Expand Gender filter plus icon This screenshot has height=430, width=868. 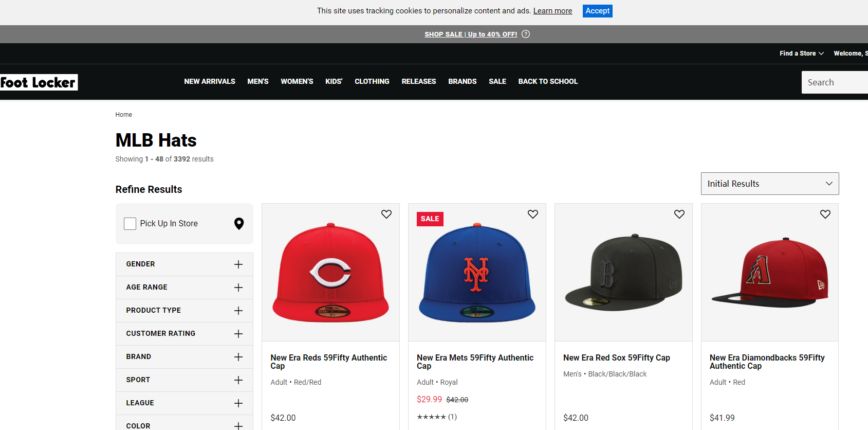(x=238, y=264)
